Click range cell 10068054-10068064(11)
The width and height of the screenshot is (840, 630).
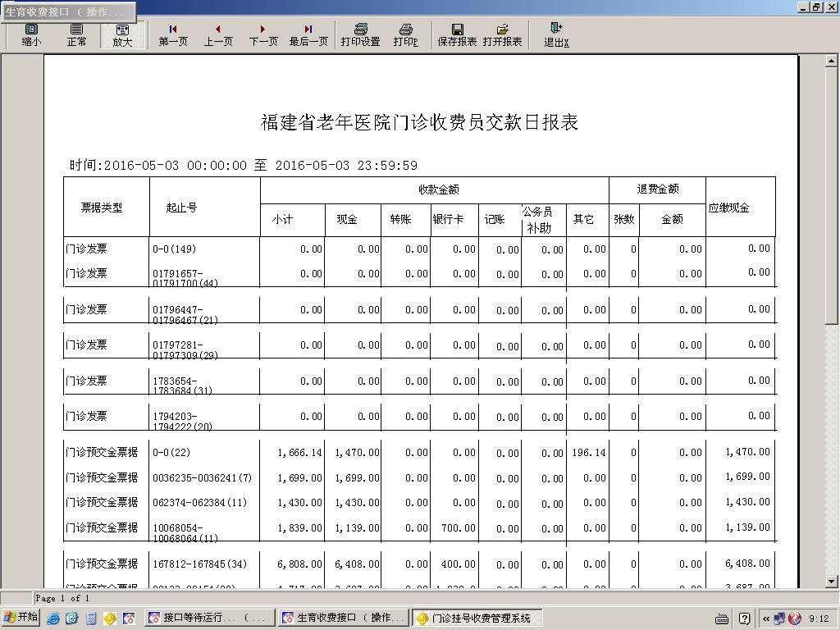click(x=185, y=532)
